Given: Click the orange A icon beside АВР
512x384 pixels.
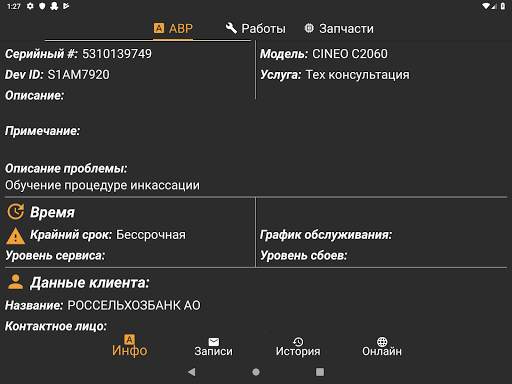Looking at the screenshot, I should click(159, 28).
